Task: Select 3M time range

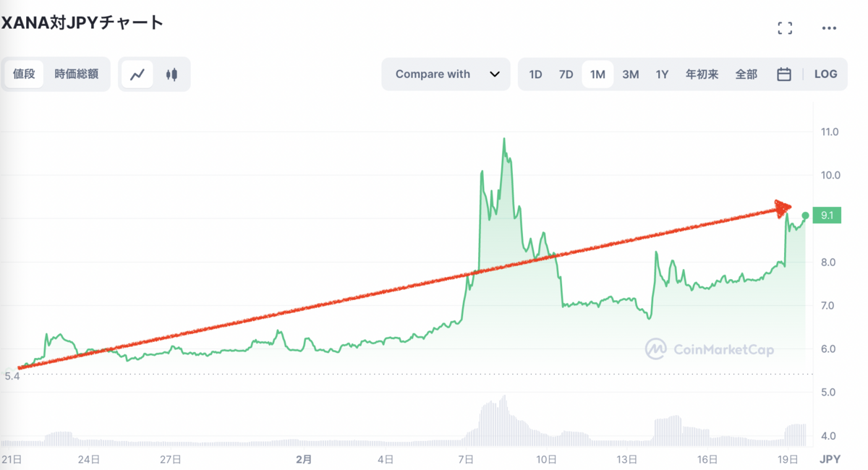Action: [631, 74]
